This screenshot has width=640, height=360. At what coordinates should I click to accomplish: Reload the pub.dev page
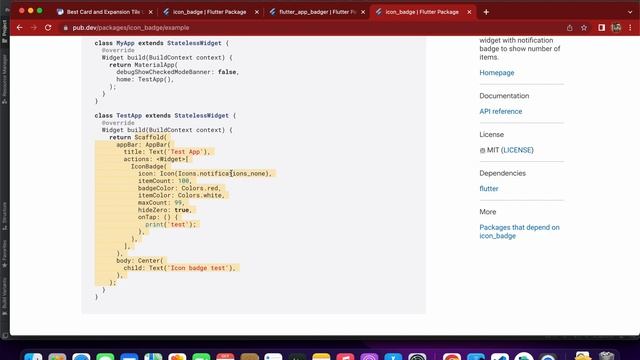click(48, 28)
